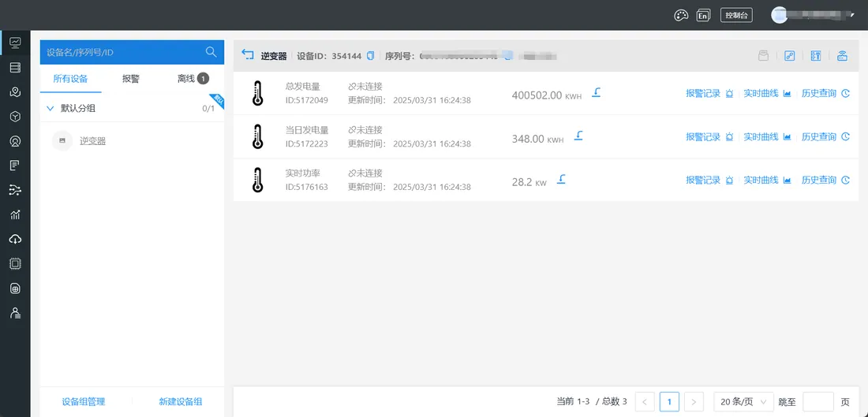This screenshot has width=868, height=417.
Task: Click the arrow icon beside 348.00 KWH
Action: [x=578, y=135]
